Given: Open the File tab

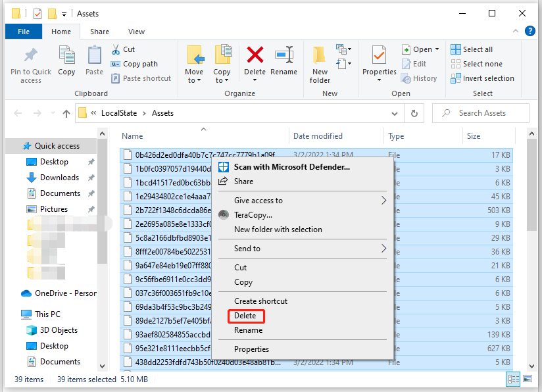Looking at the screenshot, I should click(x=24, y=32).
